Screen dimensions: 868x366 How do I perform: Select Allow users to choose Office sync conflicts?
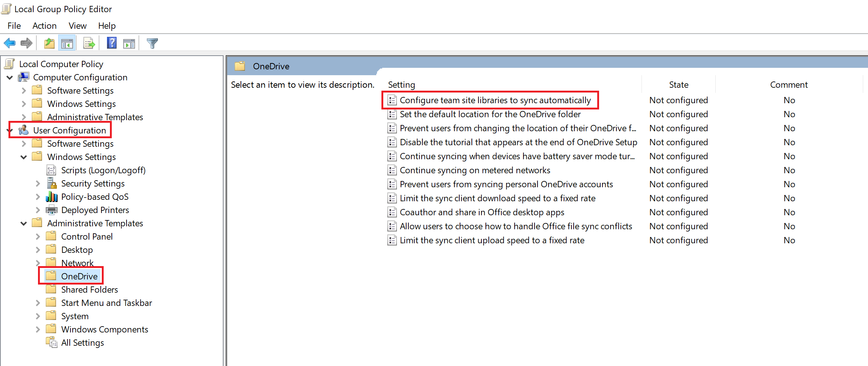click(516, 226)
